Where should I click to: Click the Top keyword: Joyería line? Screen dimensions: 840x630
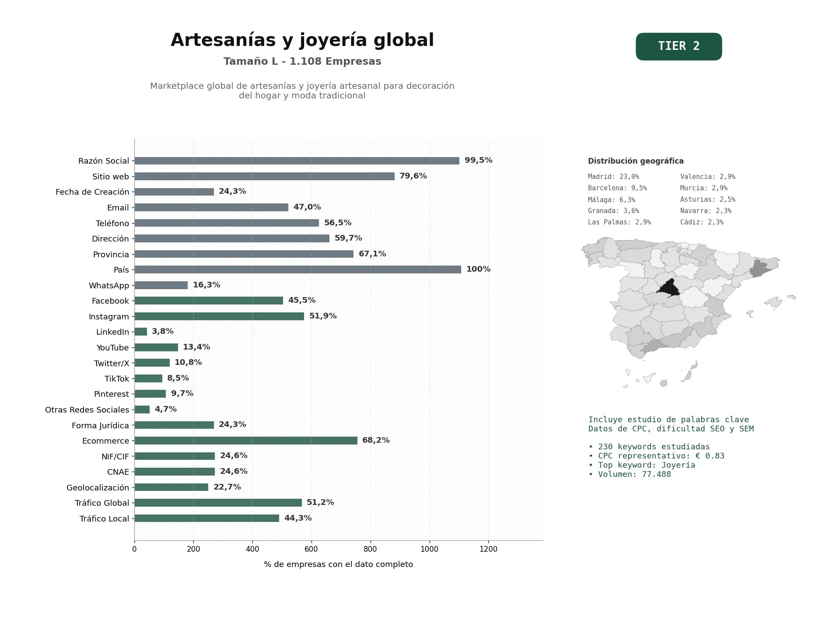pos(642,465)
